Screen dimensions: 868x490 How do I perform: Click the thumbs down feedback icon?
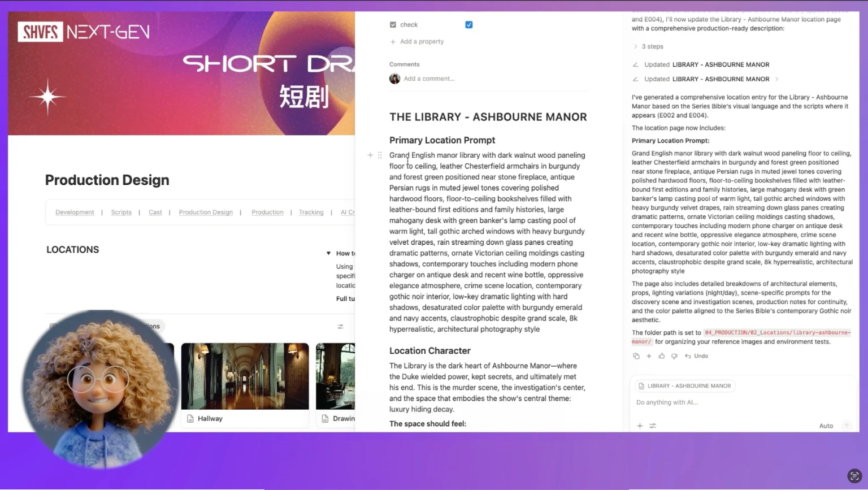pos(674,356)
